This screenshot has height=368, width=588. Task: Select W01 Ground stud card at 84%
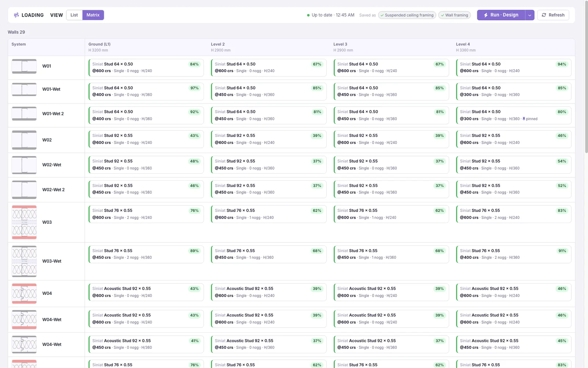tap(146, 67)
